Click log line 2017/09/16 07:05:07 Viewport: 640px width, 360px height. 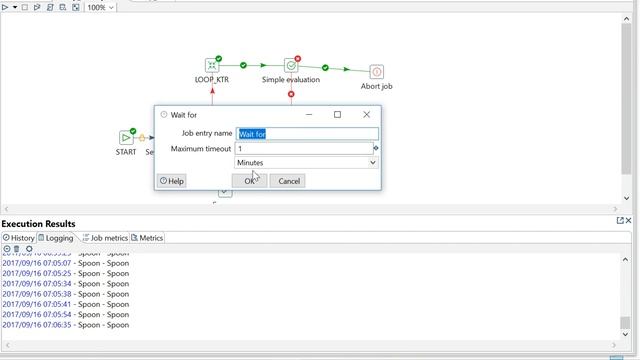(66, 263)
